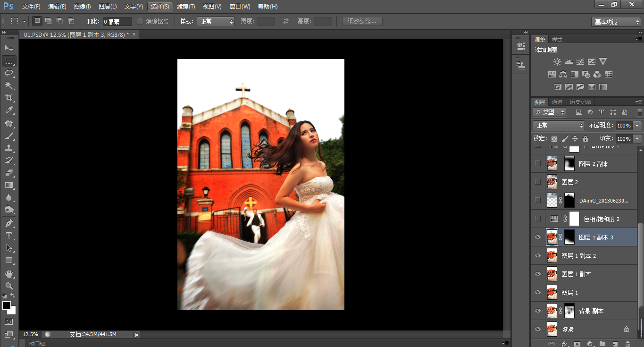The image size is (644, 347).
Task: Show the 图层 2 layer
Action: coord(538,182)
